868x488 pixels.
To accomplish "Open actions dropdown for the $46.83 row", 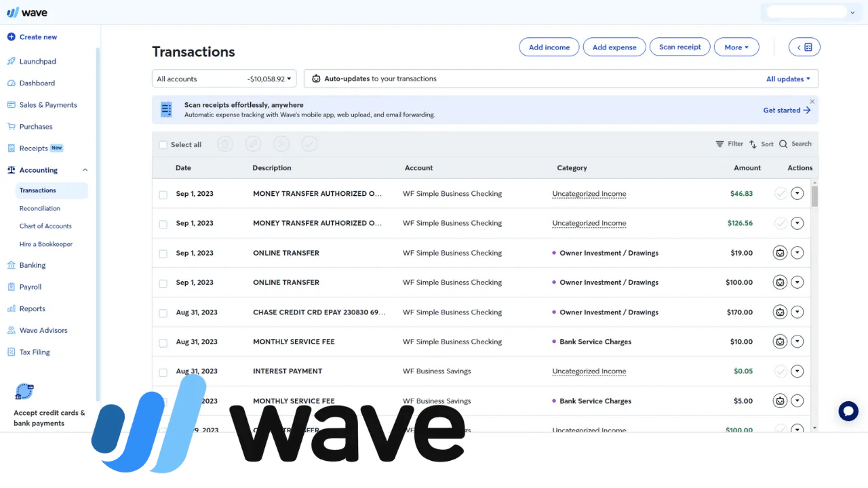I will point(797,193).
